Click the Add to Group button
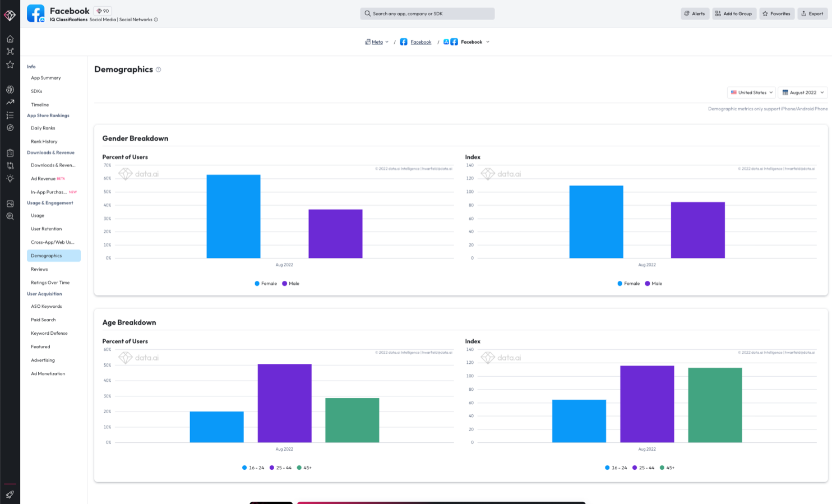 [x=734, y=13]
